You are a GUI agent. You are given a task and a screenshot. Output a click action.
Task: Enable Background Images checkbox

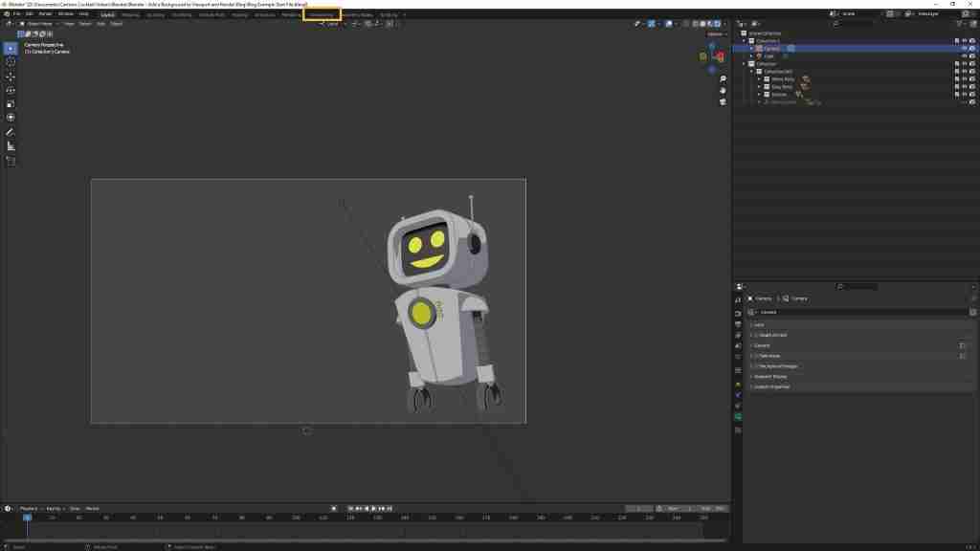coord(756,366)
